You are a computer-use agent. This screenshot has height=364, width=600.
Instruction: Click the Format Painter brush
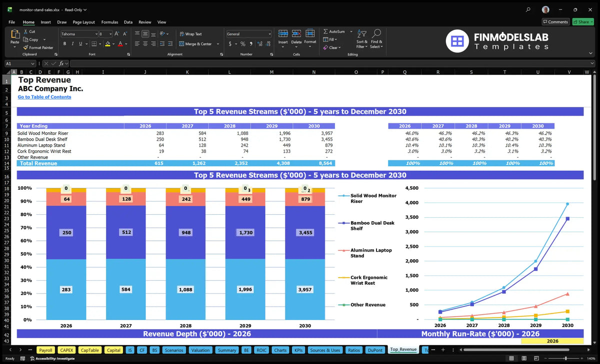25,47
